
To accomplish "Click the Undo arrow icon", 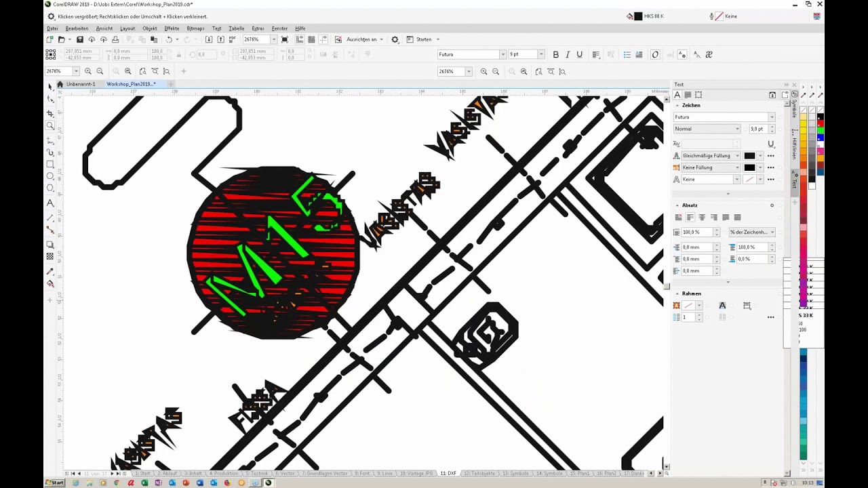I will 169,39.
